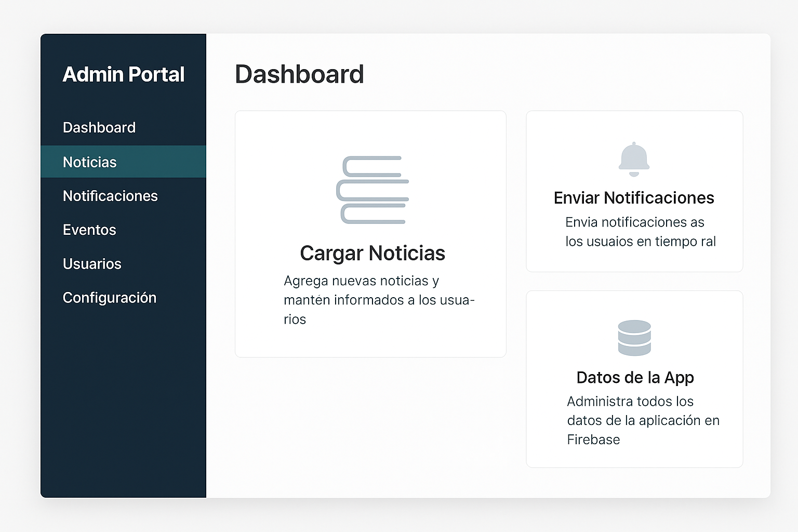
Task: Navigate to Usuarios in the sidebar
Action: coord(92,264)
